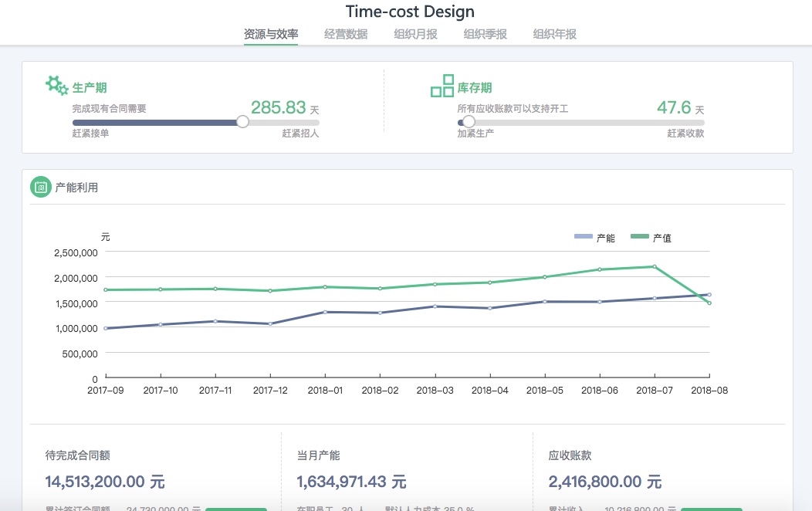Image resolution: width=812 pixels, height=511 pixels.
Task: Click the 2,500,000 y-axis label
Action: (76, 252)
